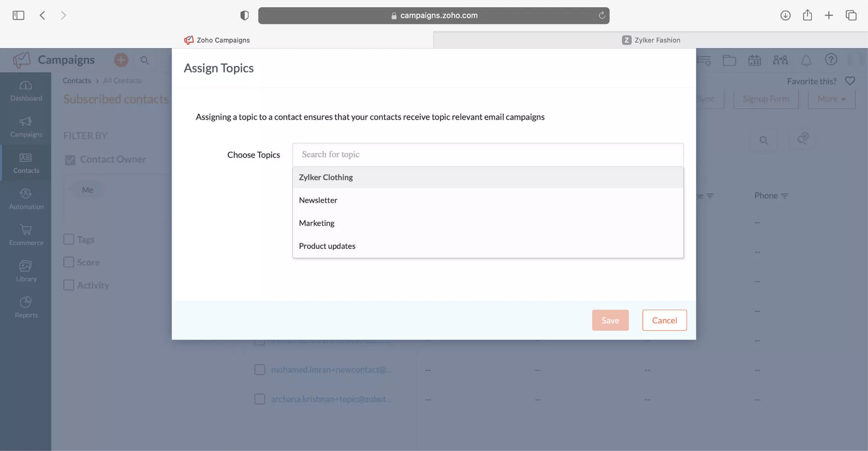The height and width of the screenshot is (451, 868).
Task: Click the Search for topic field
Action: 487,155
